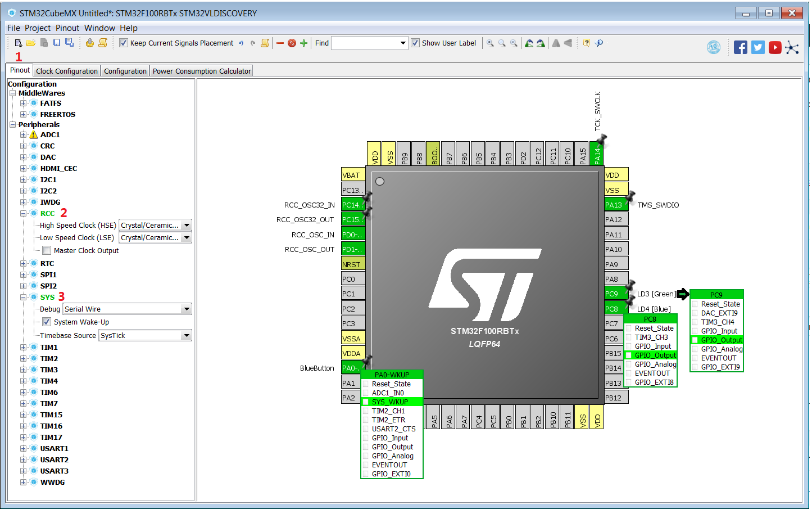The height and width of the screenshot is (509, 812).
Task: Click the zoom in magnifier icon
Action: (x=490, y=43)
